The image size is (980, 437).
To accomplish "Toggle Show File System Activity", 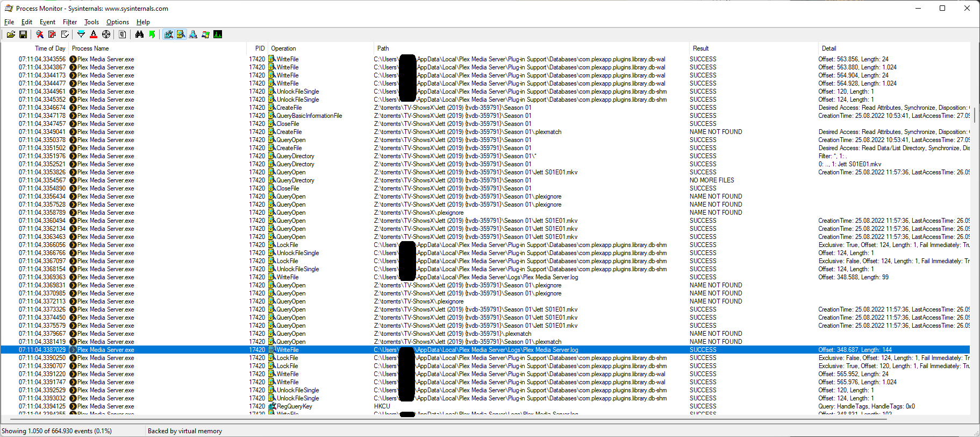I will (x=181, y=34).
